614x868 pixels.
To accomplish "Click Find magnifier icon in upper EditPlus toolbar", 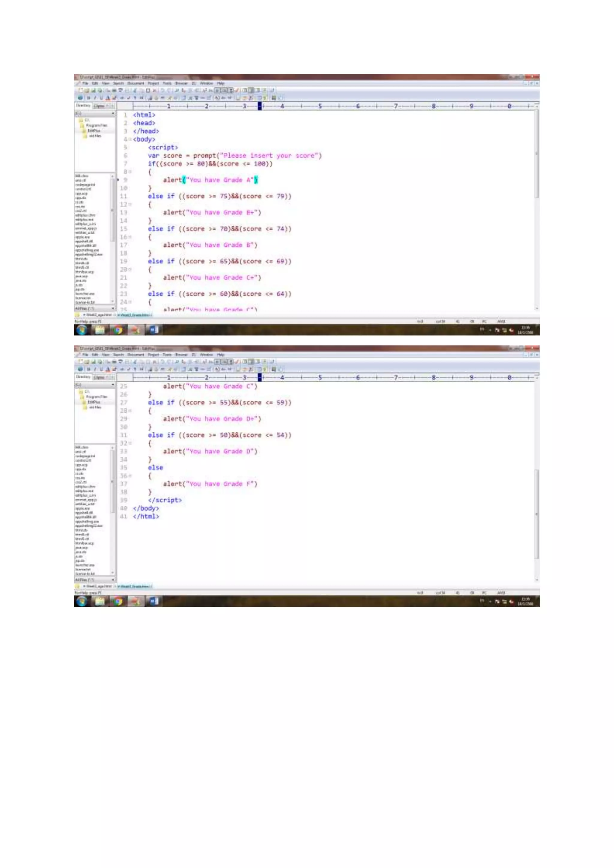I will click(177, 90).
